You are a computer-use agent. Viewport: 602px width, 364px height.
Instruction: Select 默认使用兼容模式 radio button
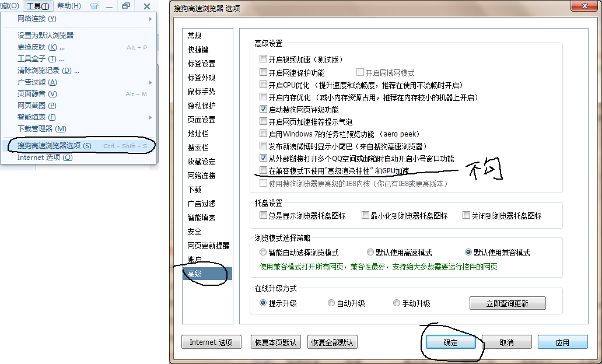point(468,252)
